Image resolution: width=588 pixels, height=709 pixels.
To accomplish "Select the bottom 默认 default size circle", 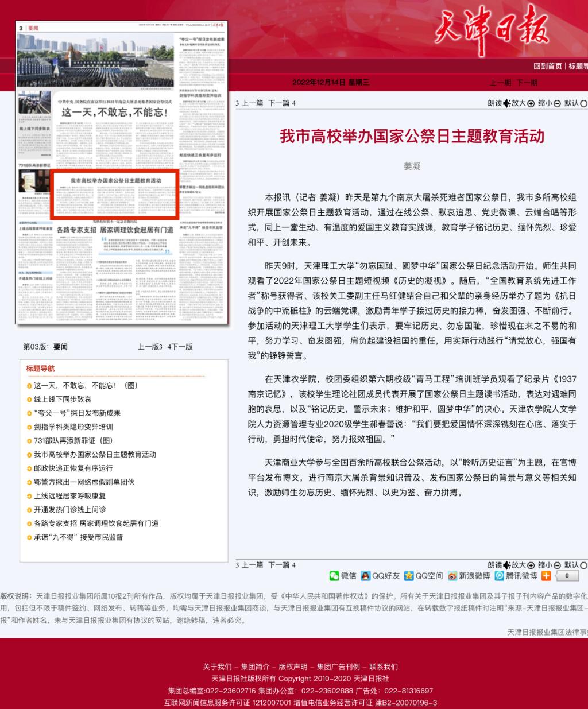I will [x=583, y=565].
